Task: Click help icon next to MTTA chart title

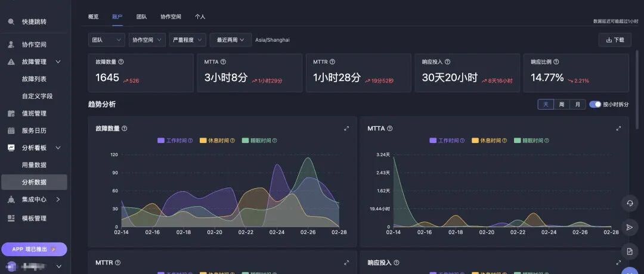Action: click(390, 129)
